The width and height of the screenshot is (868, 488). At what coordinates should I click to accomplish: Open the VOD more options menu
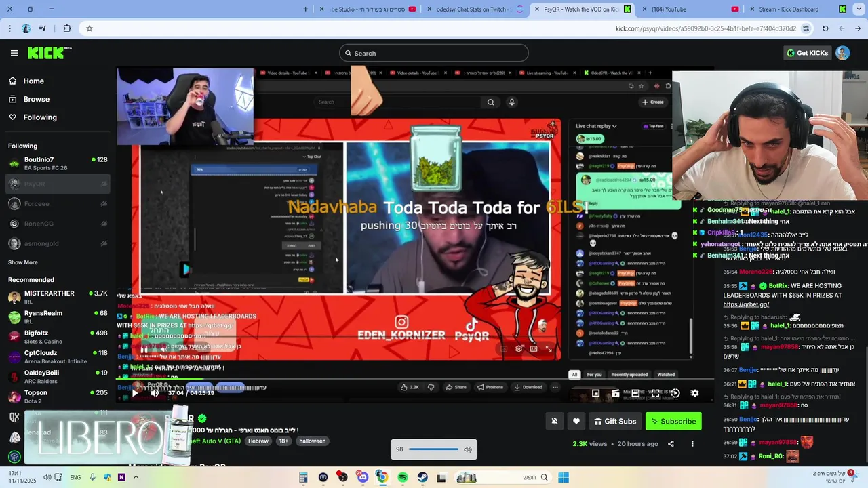tap(692, 444)
